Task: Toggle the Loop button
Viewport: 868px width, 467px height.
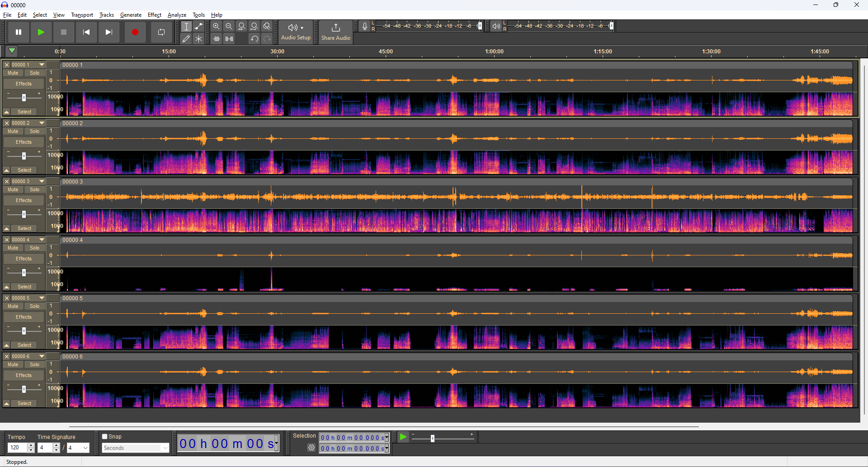Action: coord(161,32)
